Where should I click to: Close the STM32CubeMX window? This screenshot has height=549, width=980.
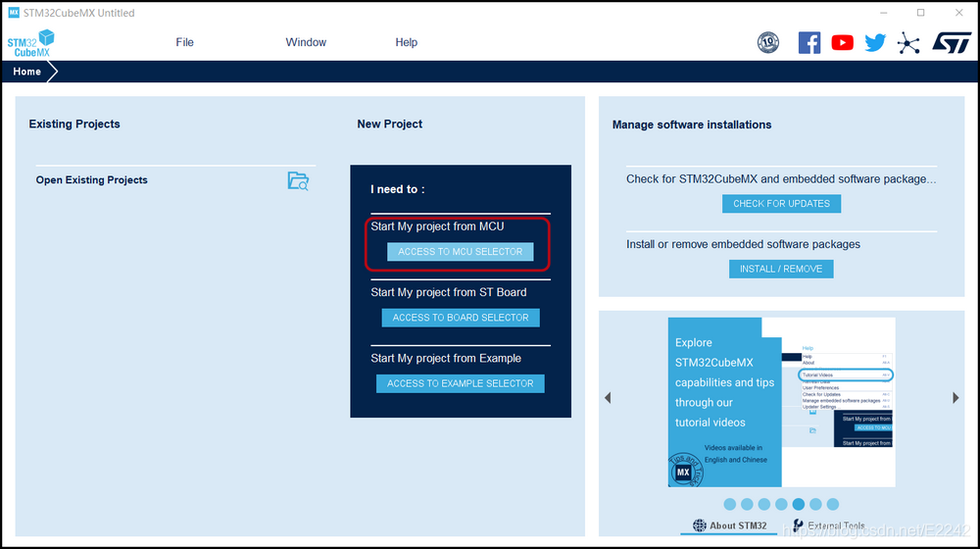pyautogui.click(x=958, y=13)
